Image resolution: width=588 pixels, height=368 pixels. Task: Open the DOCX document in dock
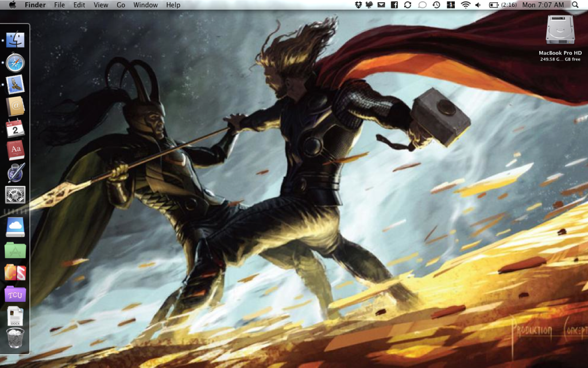[16, 317]
